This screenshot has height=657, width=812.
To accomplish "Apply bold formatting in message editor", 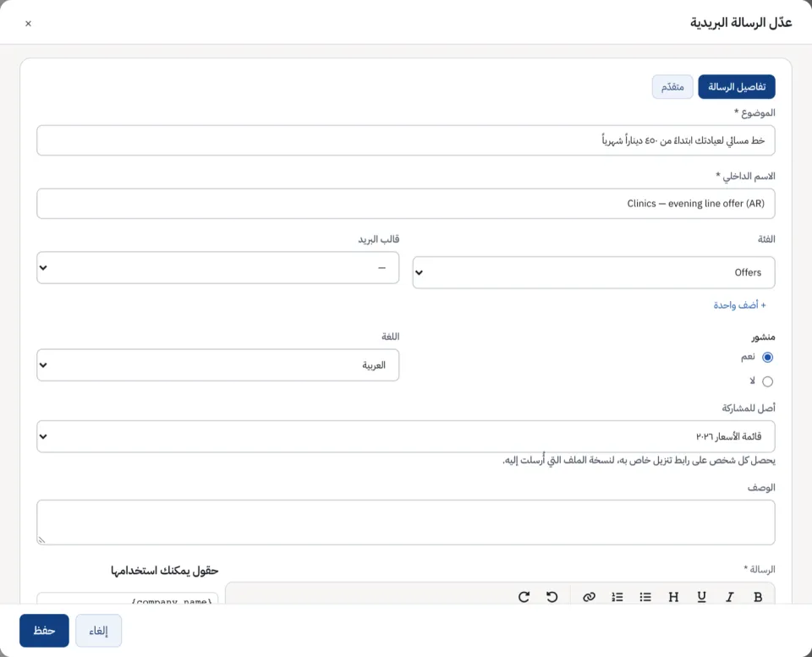I will pyautogui.click(x=758, y=597).
